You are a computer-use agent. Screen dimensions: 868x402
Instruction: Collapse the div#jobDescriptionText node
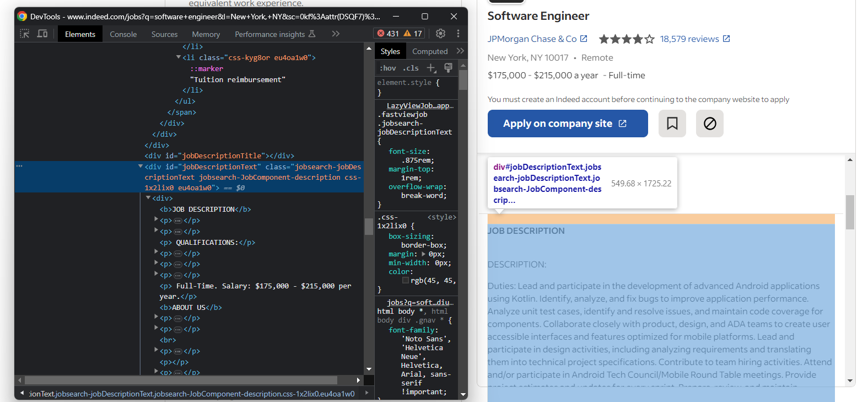click(141, 166)
